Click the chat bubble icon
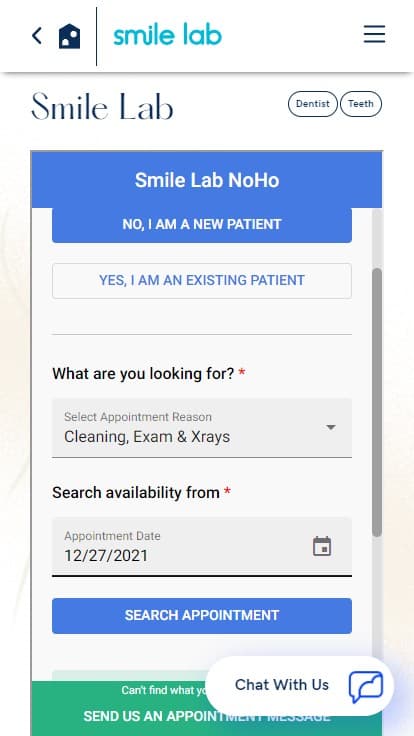The image size is (414, 736). [366, 686]
